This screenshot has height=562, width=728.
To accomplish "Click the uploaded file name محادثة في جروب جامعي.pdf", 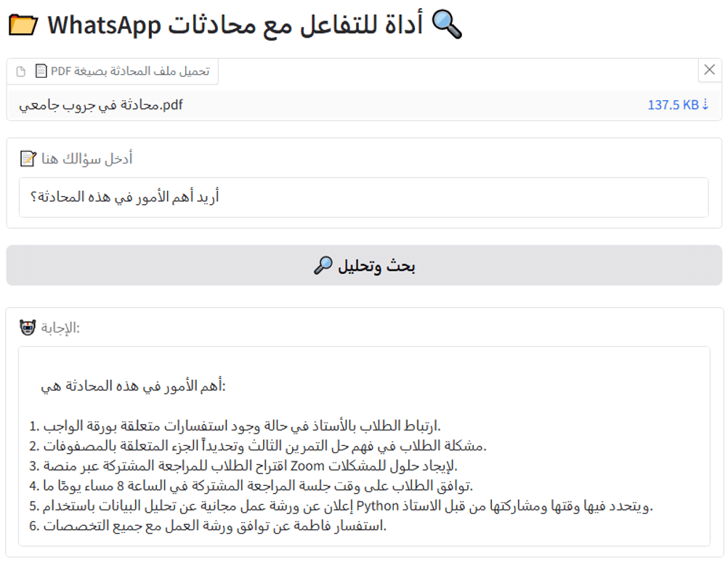I will click(x=101, y=105).
